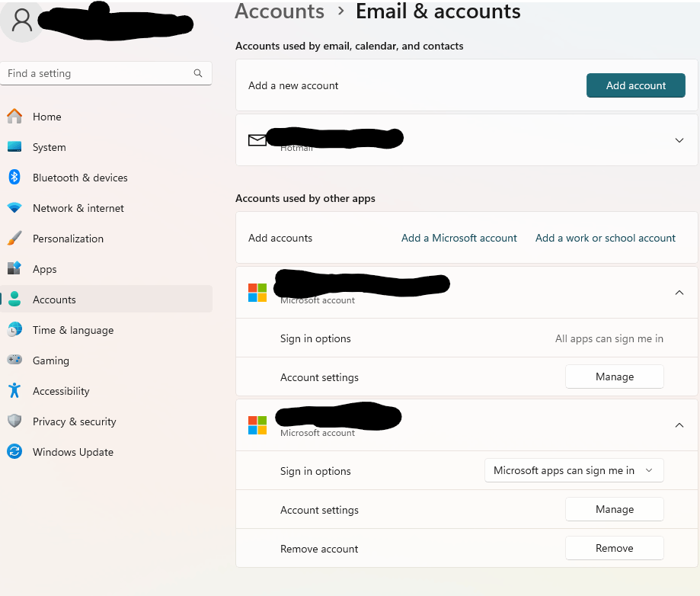Go to System settings
The width and height of the screenshot is (700, 596).
click(106, 147)
